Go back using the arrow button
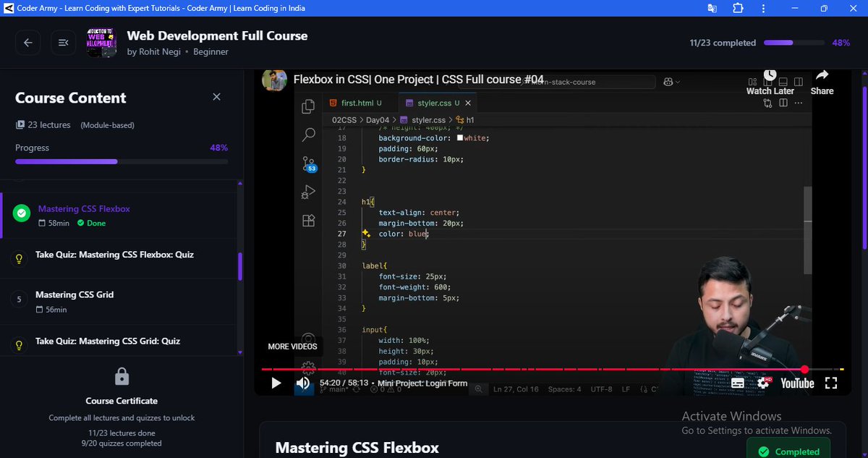The width and height of the screenshot is (868, 458). click(x=27, y=43)
